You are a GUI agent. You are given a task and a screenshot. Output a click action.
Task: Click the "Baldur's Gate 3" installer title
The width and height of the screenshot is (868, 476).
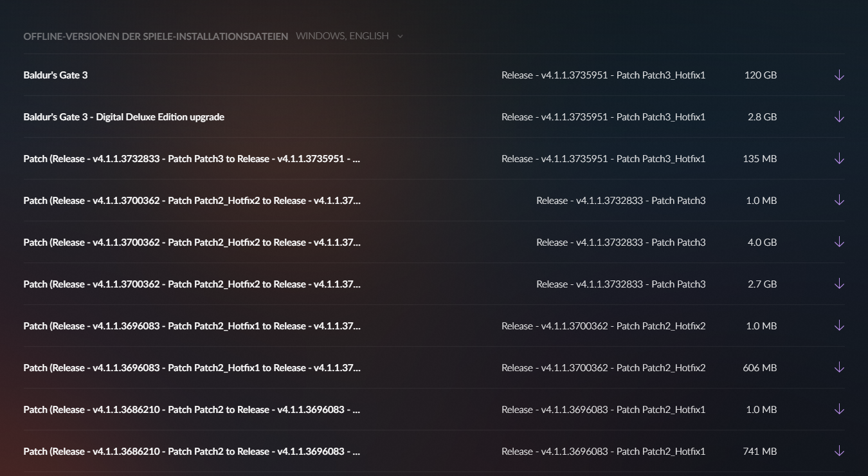(x=55, y=75)
